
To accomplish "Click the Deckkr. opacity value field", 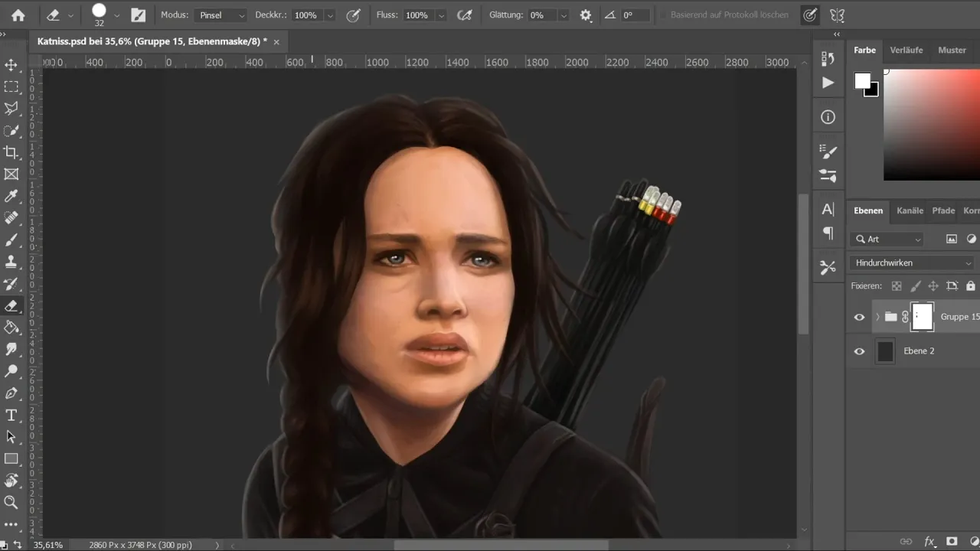I will 306,15.
